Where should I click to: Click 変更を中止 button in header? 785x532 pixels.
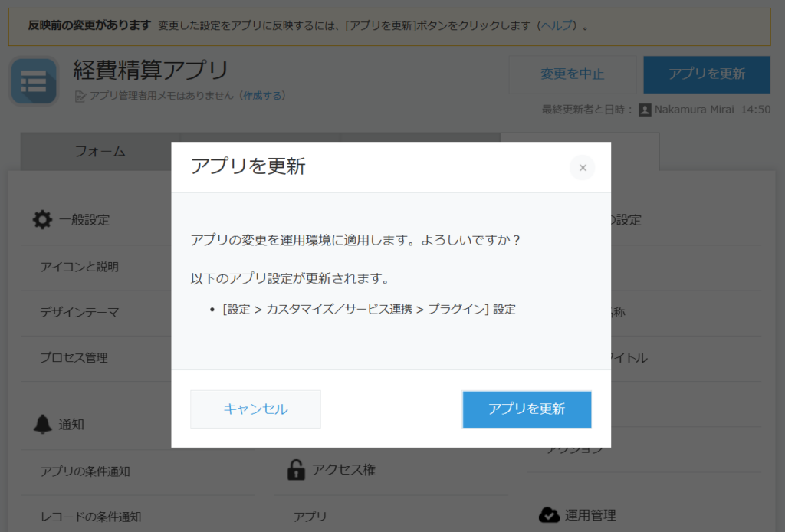tap(572, 74)
